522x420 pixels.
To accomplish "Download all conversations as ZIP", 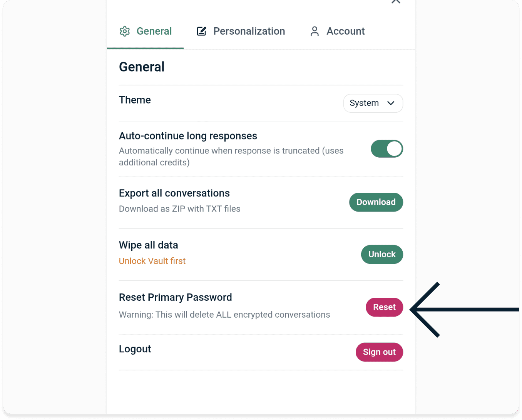I will tap(376, 202).
